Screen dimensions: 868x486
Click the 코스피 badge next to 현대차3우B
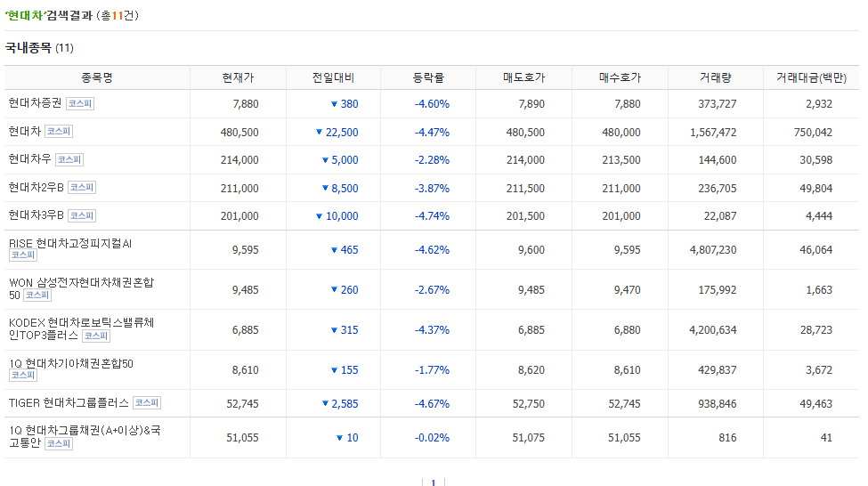(x=82, y=216)
